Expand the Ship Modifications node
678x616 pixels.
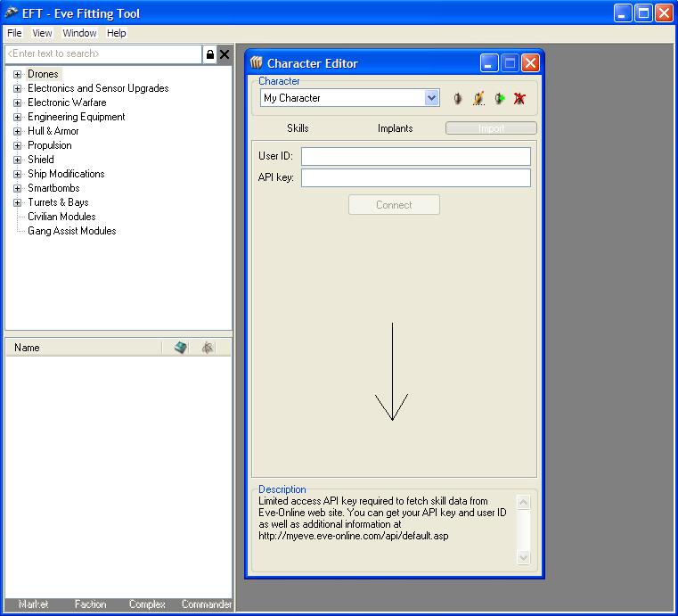(x=17, y=175)
